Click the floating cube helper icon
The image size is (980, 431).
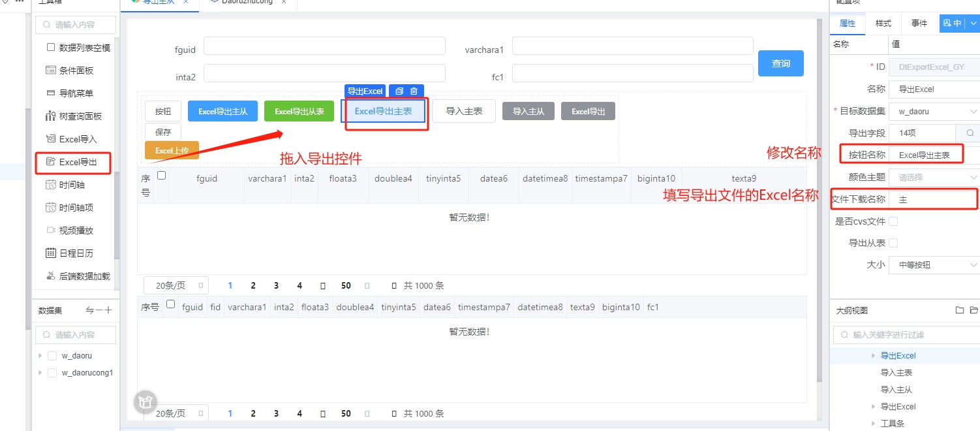click(x=145, y=402)
